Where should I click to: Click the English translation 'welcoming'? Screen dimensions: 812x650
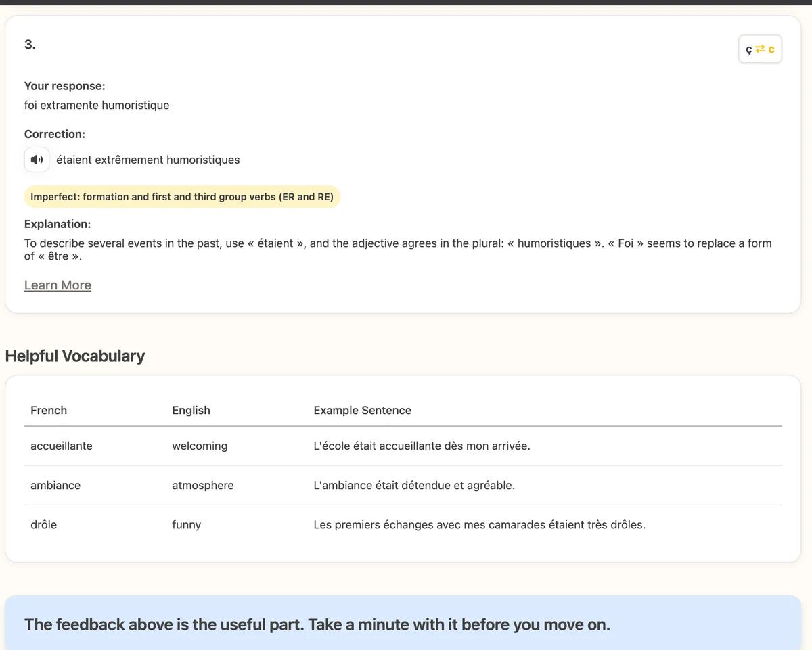click(200, 446)
